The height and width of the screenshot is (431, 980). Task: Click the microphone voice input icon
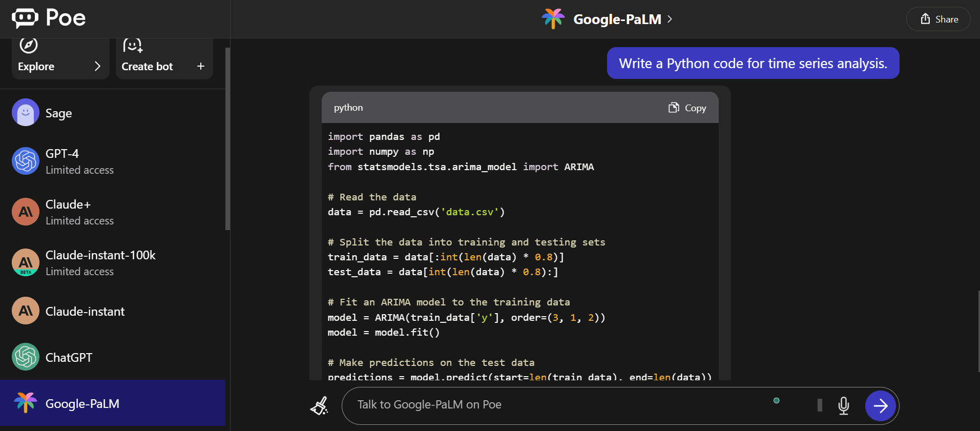(x=843, y=406)
